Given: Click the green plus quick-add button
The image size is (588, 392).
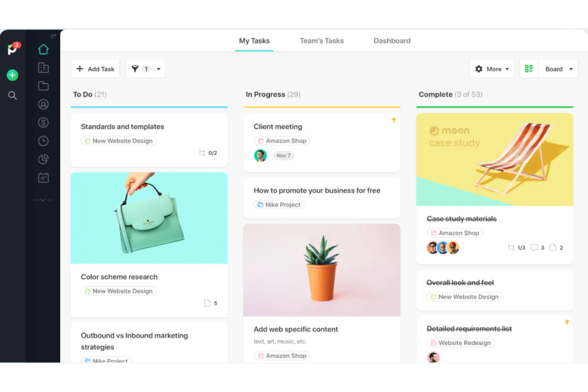Looking at the screenshot, I should [12, 75].
